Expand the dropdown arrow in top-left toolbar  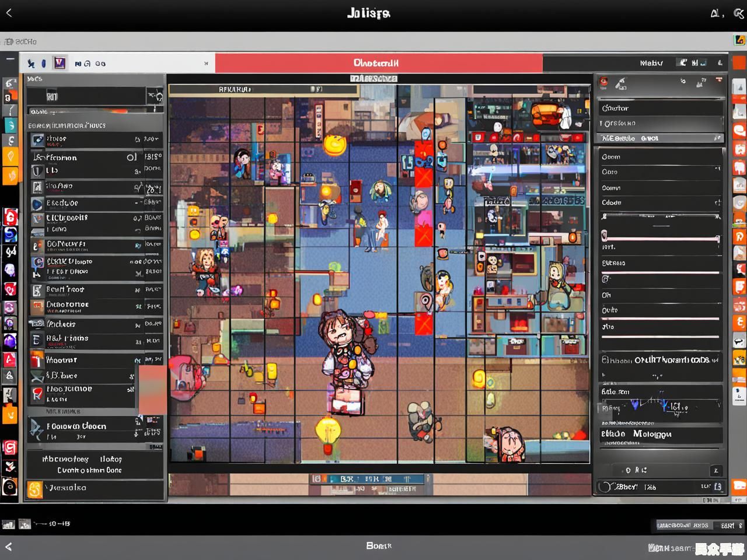[x=206, y=64]
